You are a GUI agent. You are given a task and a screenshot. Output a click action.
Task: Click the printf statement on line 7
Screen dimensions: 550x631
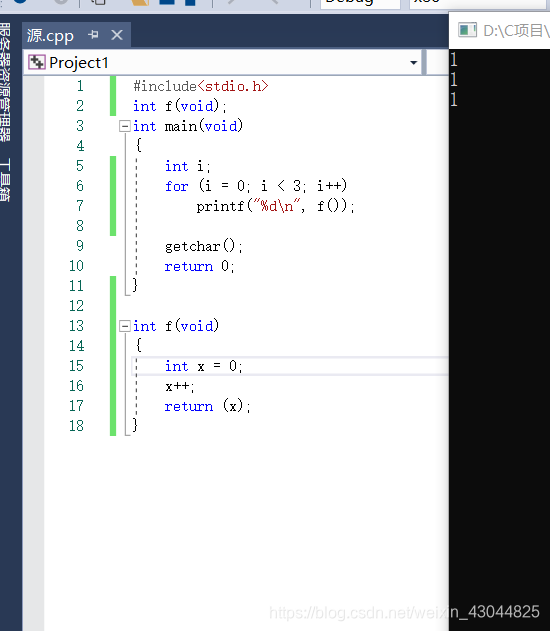pos(276,206)
